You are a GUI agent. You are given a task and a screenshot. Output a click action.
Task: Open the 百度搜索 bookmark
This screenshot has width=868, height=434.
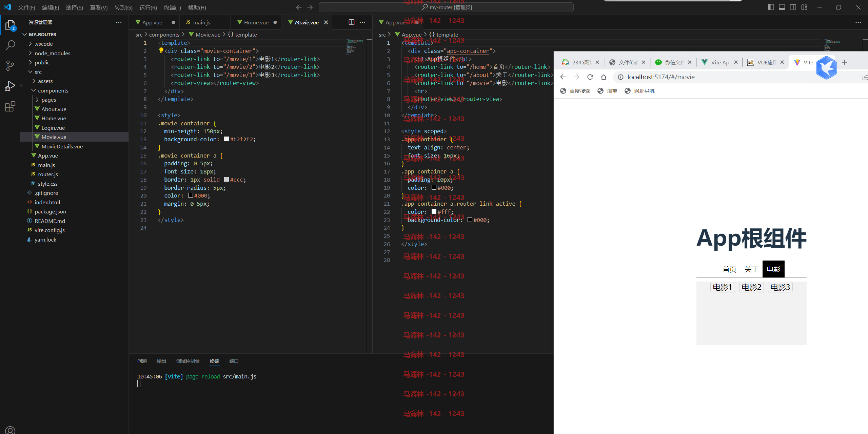(x=575, y=91)
